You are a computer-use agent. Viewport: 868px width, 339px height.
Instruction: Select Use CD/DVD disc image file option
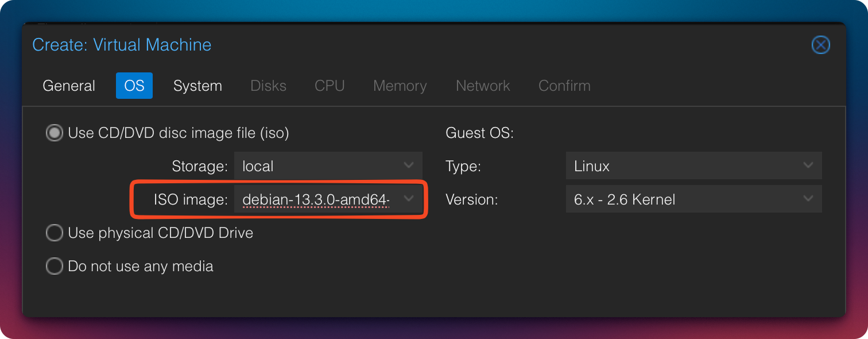55,133
